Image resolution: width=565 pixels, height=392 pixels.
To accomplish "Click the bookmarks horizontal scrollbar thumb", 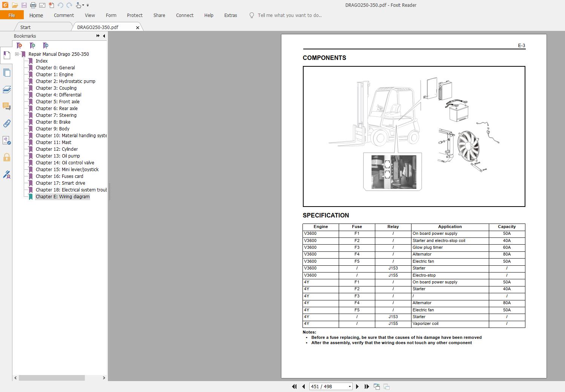I will pyautogui.click(x=52, y=378).
